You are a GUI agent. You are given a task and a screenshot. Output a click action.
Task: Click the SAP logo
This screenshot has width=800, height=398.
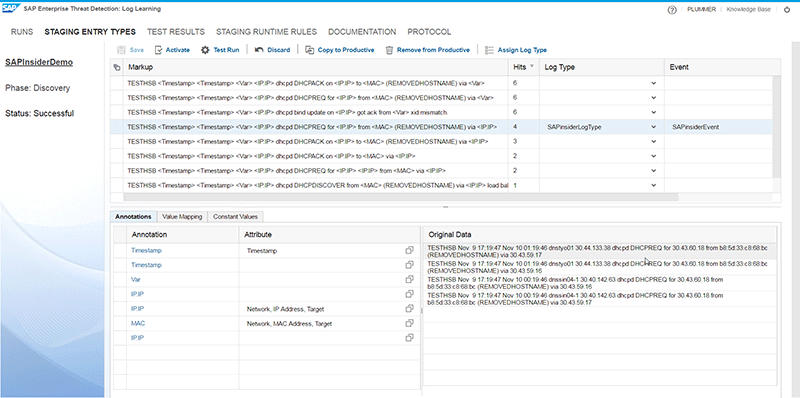(x=11, y=9)
